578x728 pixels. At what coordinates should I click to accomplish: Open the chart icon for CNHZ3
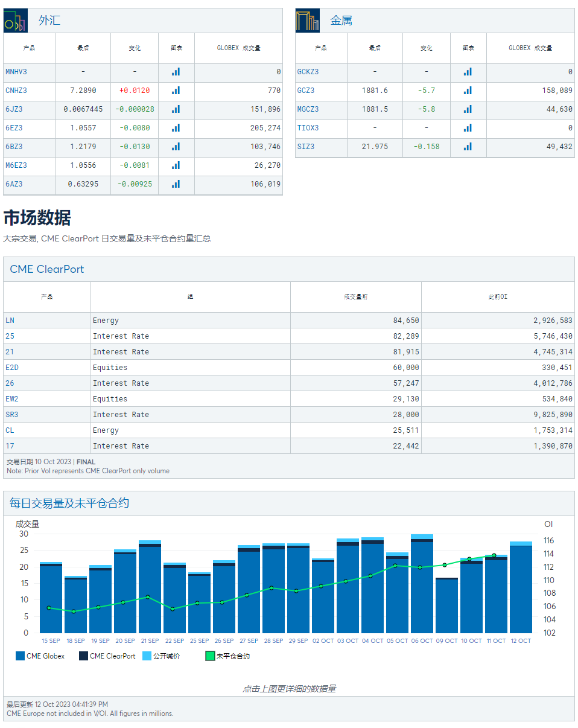point(176,91)
